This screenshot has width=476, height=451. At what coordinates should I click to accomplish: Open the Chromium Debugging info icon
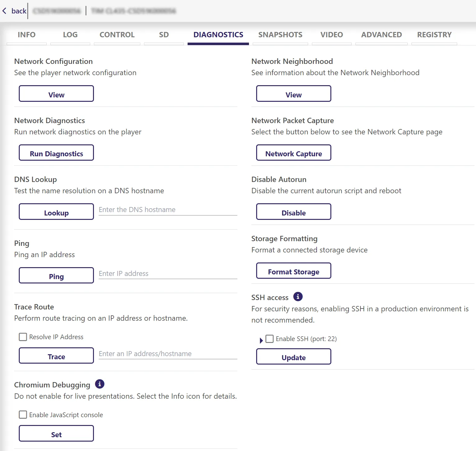pos(100,384)
